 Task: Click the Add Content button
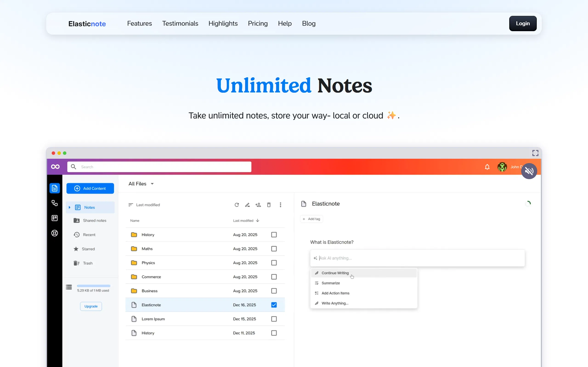90,188
